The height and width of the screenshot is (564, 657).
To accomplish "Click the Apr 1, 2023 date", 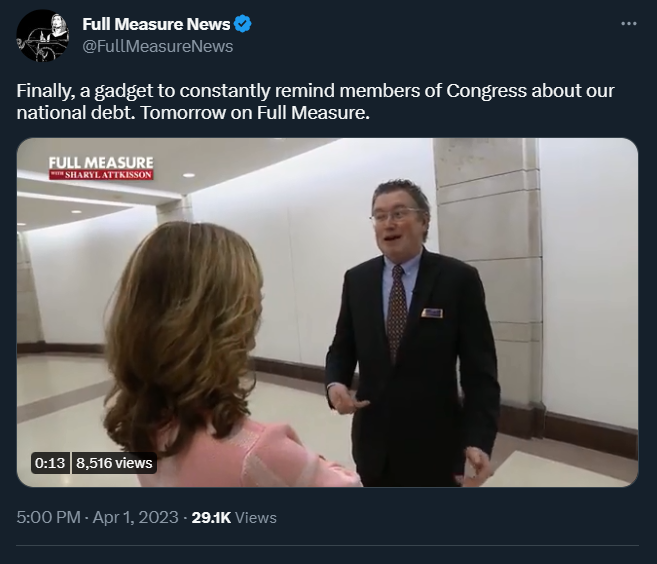I will (135, 517).
